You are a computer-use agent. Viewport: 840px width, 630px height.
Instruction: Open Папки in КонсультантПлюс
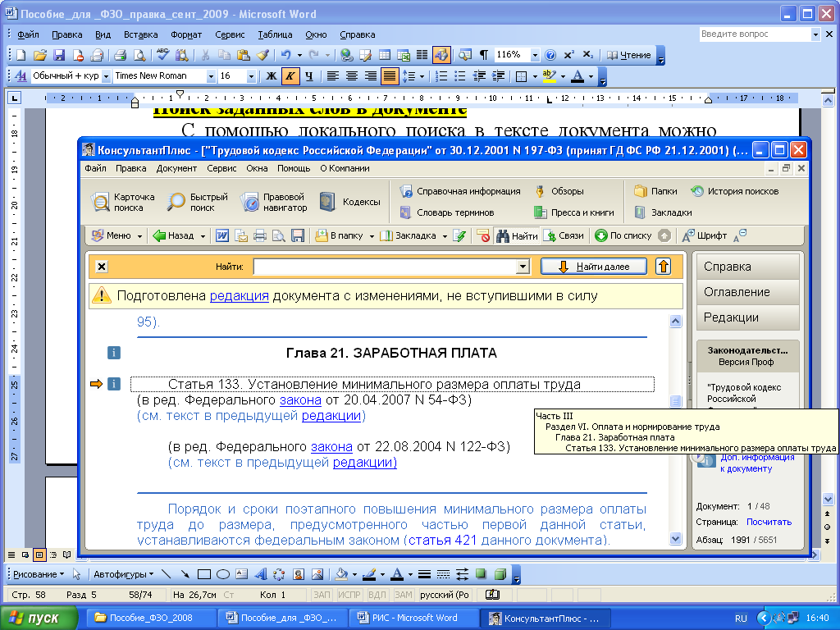coord(655,191)
